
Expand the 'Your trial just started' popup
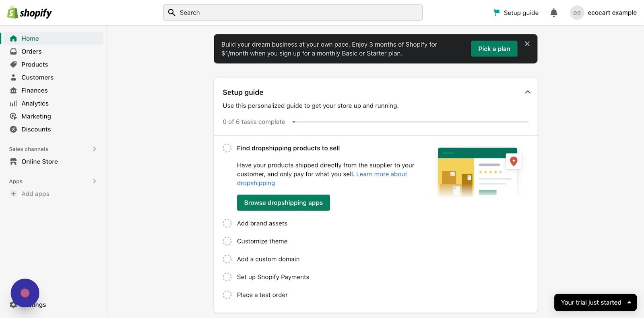pyautogui.click(x=629, y=302)
